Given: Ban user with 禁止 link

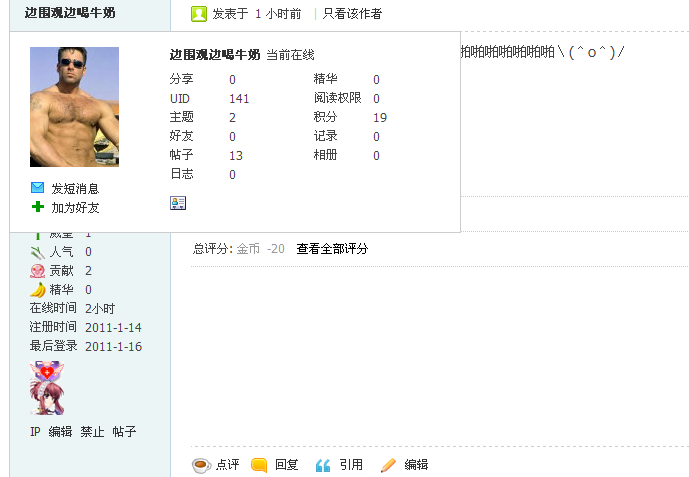Looking at the screenshot, I should pyautogui.click(x=92, y=432).
